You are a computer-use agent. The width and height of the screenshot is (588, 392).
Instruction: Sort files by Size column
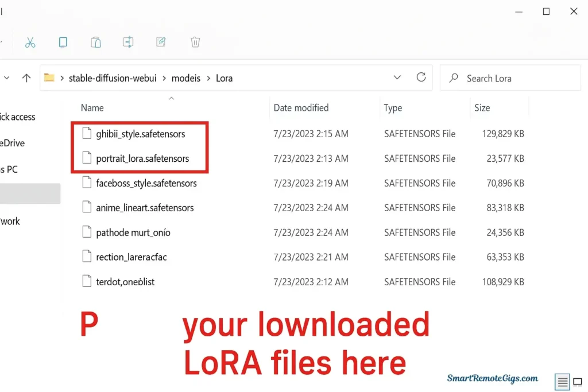[x=482, y=108]
